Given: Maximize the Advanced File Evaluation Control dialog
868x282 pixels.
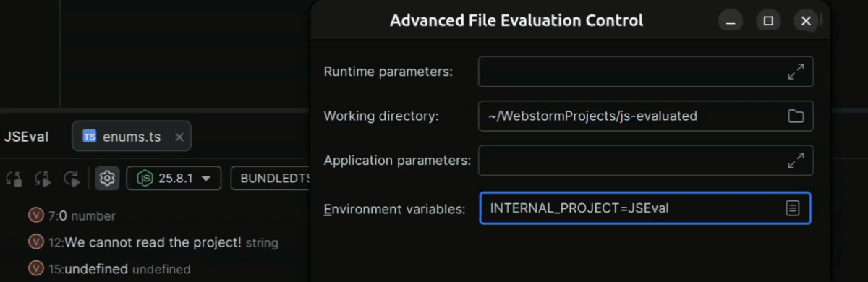Looking at the screenshot, I should [x=768, y=20].
